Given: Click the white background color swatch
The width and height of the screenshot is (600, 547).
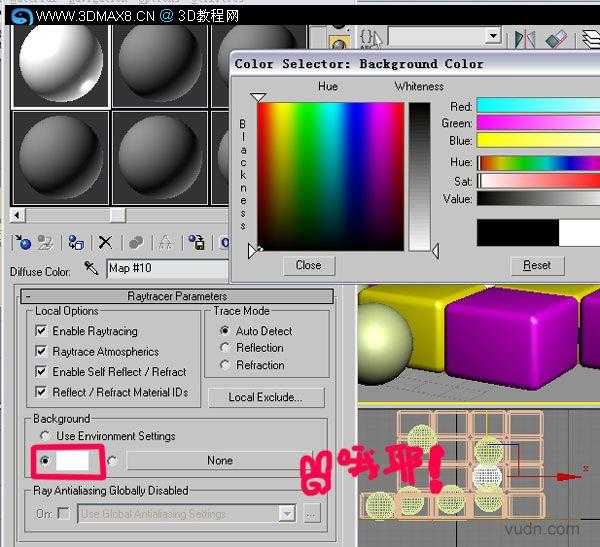Looking at the screenshot, I should [72, 460].
